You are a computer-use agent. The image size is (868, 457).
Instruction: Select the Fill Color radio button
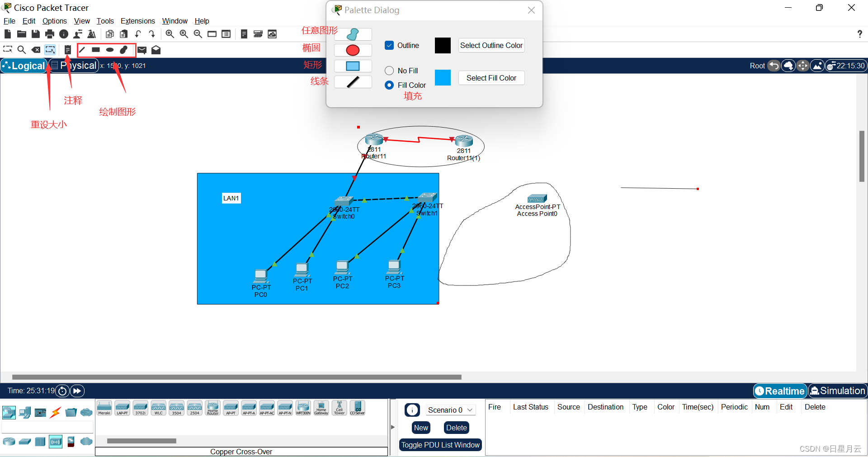click(x=389, y=85)
